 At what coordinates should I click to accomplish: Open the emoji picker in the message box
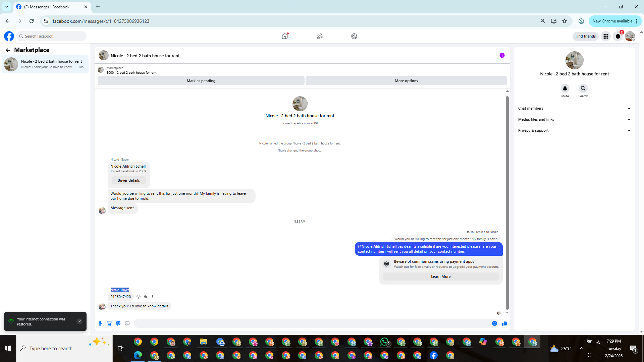pos(494,323)
